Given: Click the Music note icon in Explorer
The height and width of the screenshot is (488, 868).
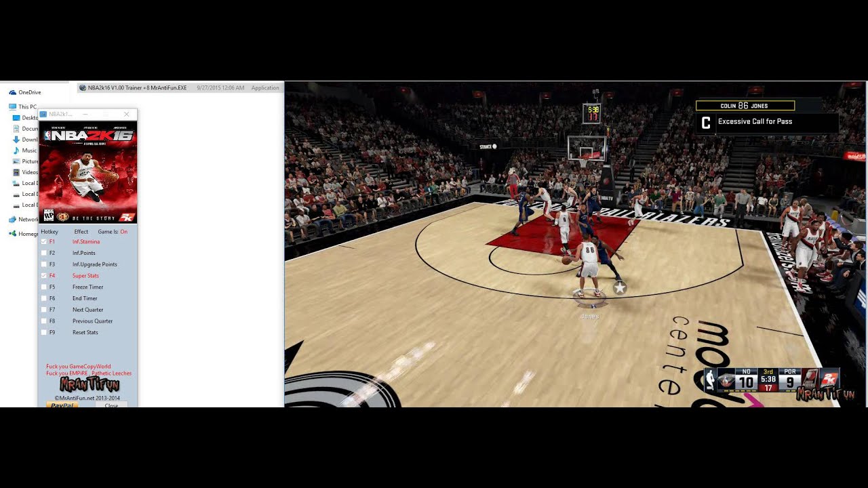Looking at the screenshot, I should point(16,150).
